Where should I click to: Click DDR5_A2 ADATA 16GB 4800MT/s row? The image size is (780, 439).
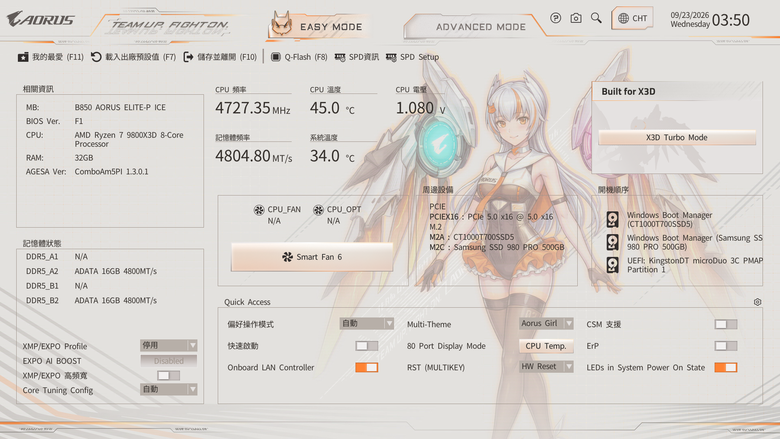pos(92,271)
